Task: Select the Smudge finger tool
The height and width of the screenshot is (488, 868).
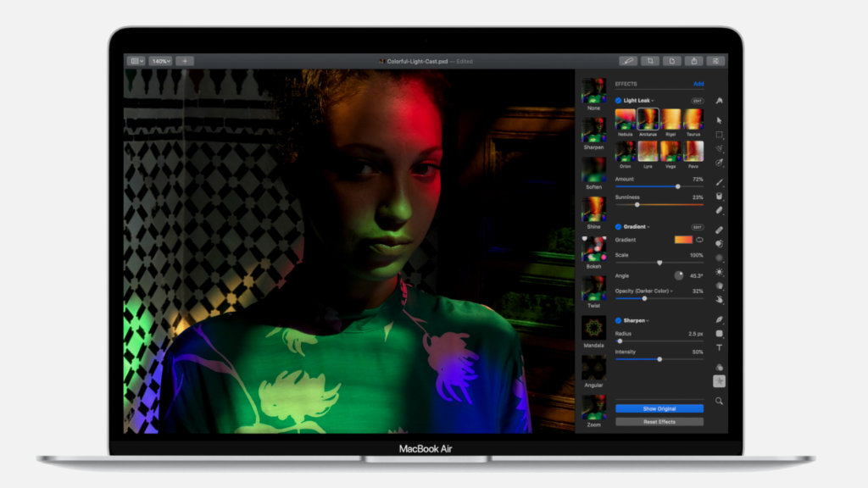Action: pos(719,300)
